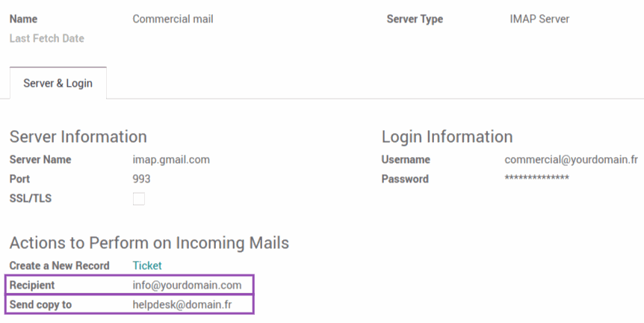Click the Last Fetch Date label
This screenshot has height=323, width=644.
click(x=47, y=38)
